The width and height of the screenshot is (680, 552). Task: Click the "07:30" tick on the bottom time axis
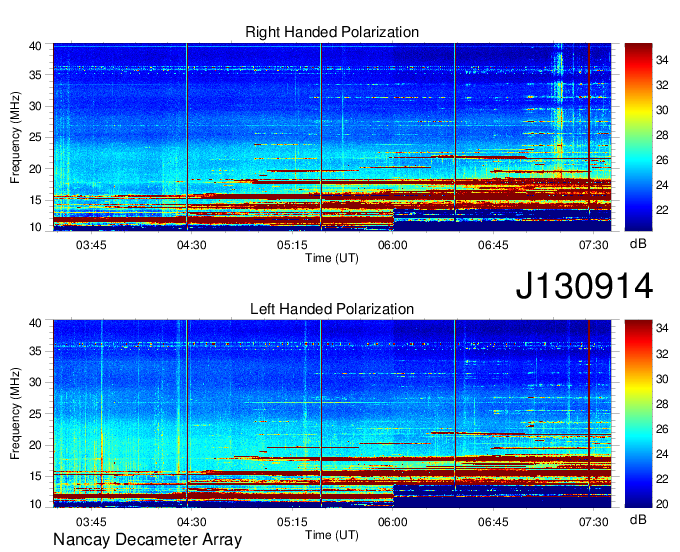(594, 522)
